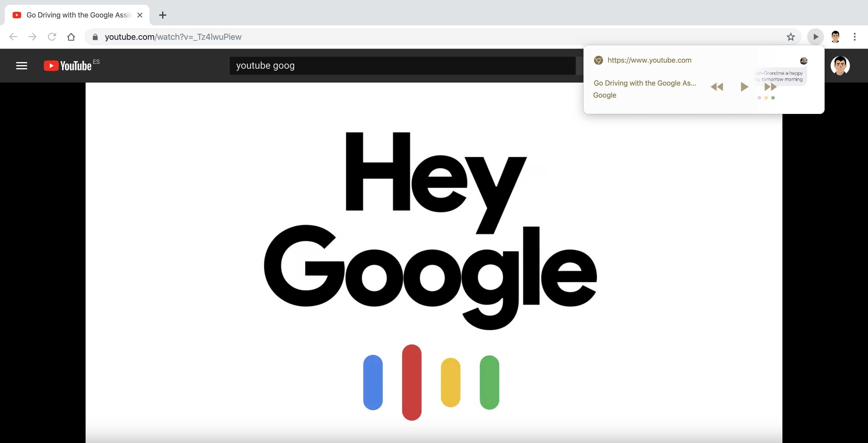Click the video title in media popup

click(645, 83)
